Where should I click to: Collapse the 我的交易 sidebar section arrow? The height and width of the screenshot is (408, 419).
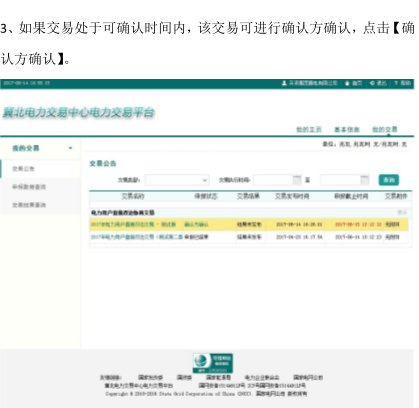[x=70, y=148]
